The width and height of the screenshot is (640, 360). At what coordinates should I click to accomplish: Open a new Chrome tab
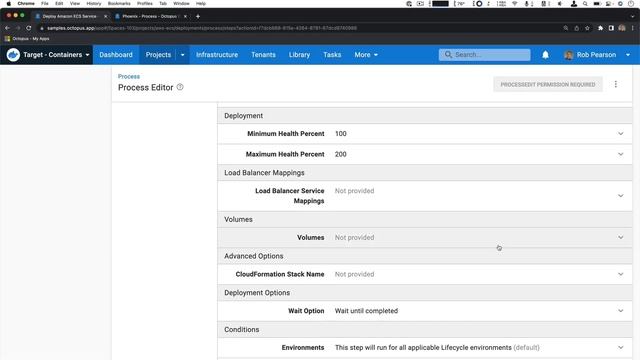pyautogui.click(x=198, y=16)
